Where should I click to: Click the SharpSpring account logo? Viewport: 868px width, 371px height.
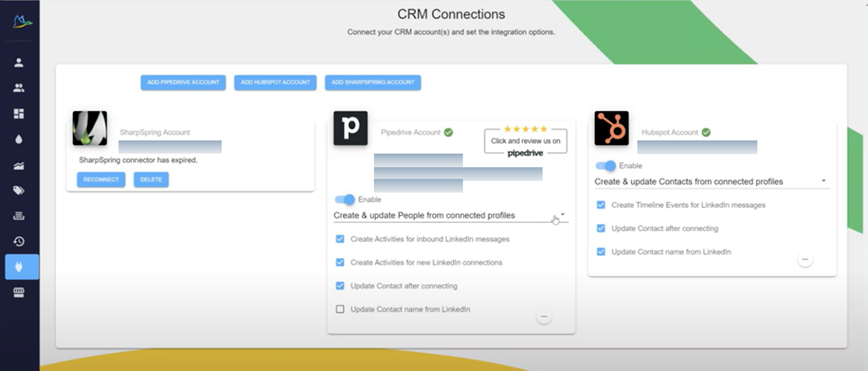90,128
